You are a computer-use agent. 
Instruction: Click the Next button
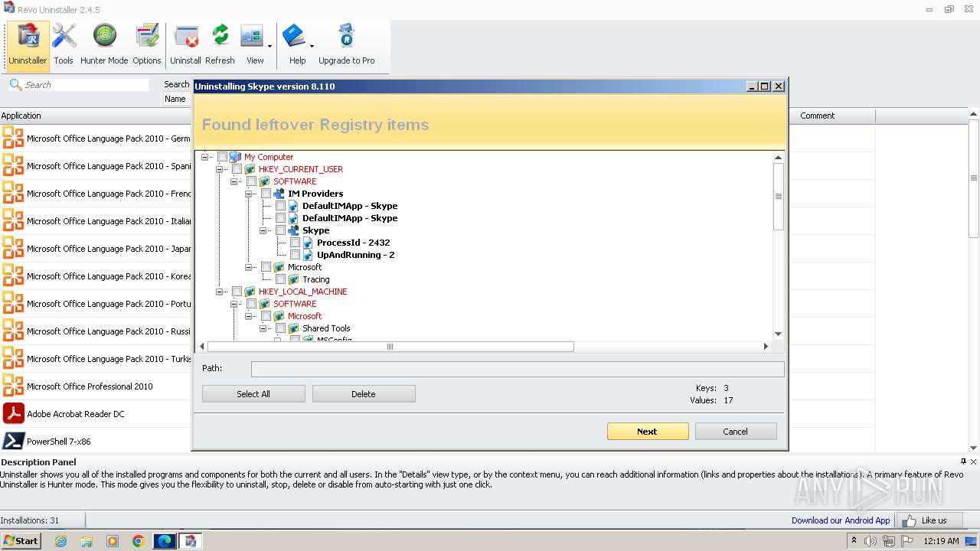(x=648, y=432)
